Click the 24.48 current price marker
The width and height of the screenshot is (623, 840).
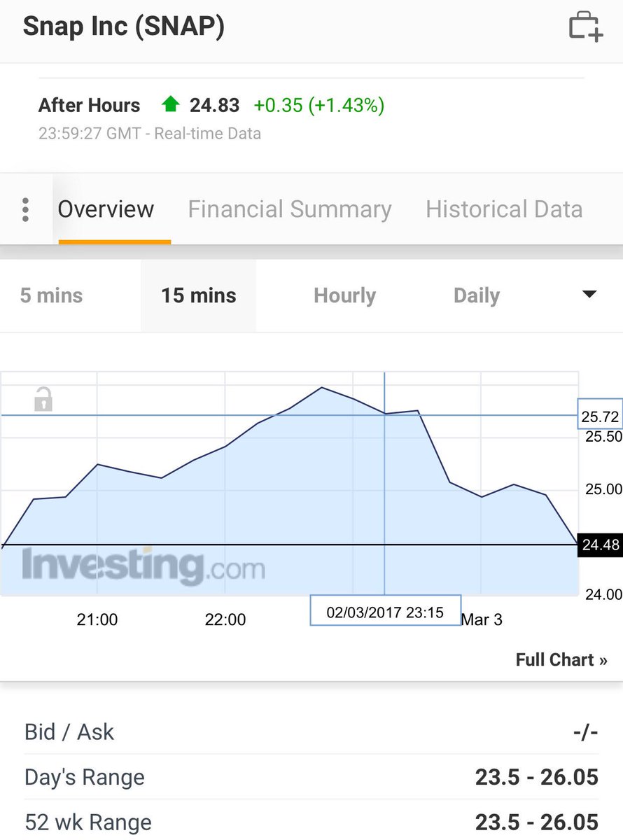pos(599,545)
